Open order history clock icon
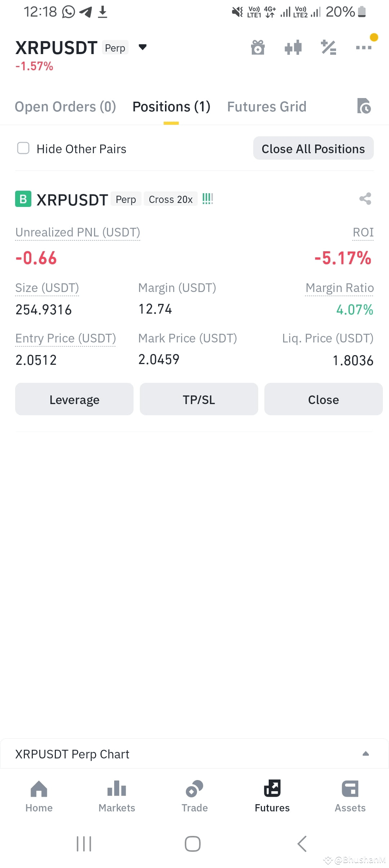The width and height of the screenshot is (389, 868). pos(364,106)
